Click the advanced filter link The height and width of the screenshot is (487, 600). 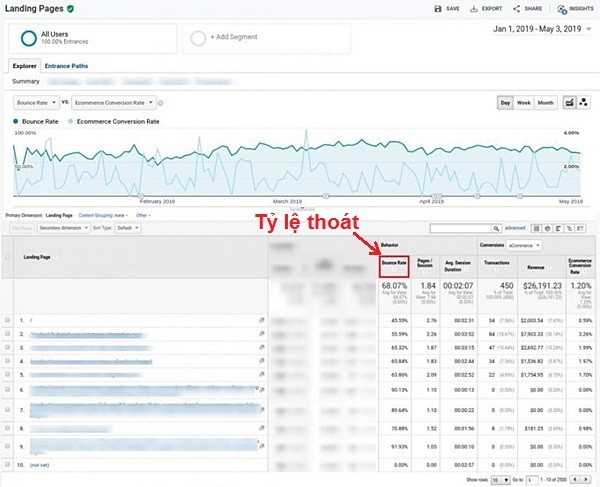pyautogui.click(x=515, y=228)
